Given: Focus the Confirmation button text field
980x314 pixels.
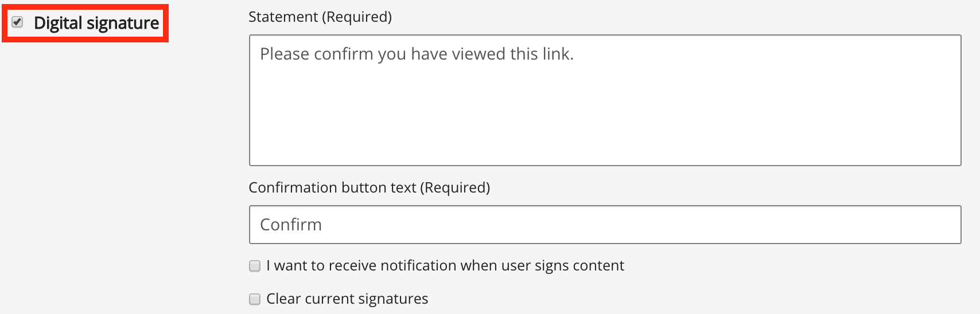Looking at the screenshot, I should [605, 225].
